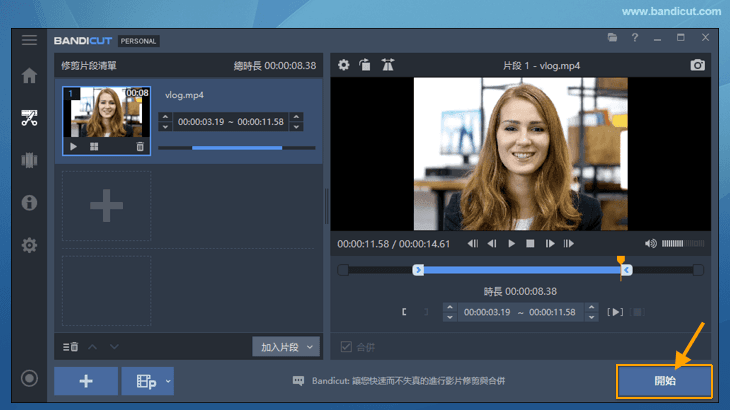Screen dimensions: 730x410
Task: Delete segment 1 with trash icon
Action: pyautogui.click(x=140, y=147)
